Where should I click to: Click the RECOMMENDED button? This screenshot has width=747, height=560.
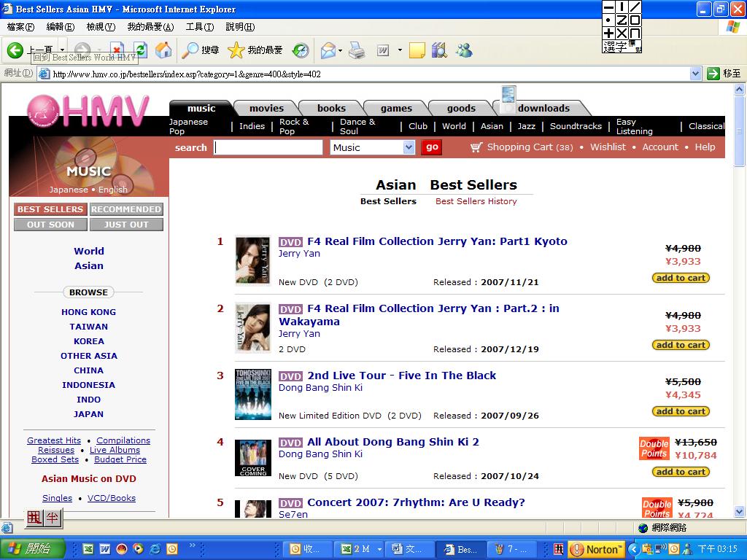pos(126,209)
